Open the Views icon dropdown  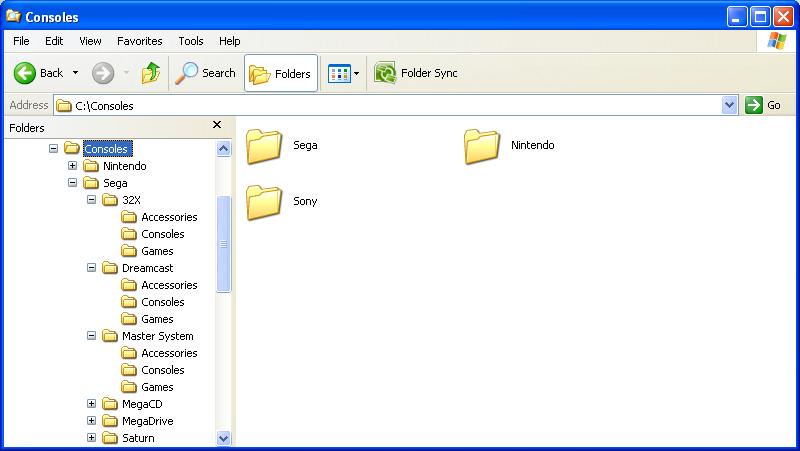coord(343,73)
